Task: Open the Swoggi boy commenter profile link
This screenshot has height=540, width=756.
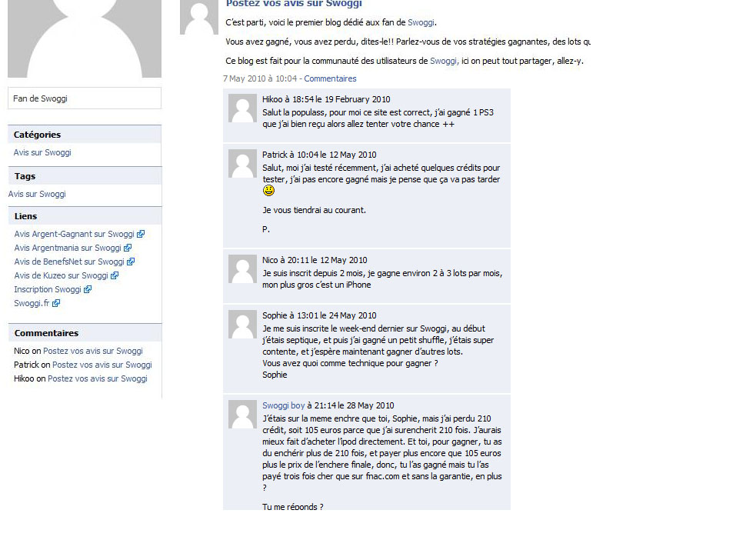Action: (284, 405)
